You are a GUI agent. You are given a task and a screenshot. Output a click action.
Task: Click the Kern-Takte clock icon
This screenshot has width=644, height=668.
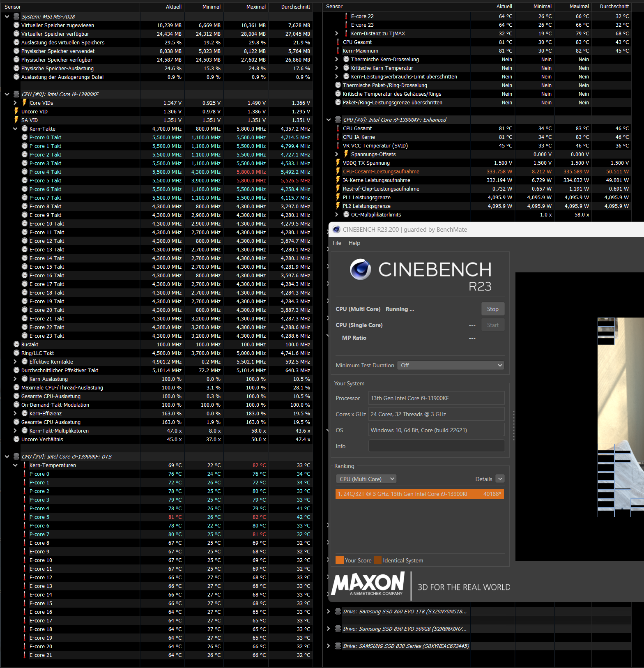pyautogui.click(x=25, y=129)
